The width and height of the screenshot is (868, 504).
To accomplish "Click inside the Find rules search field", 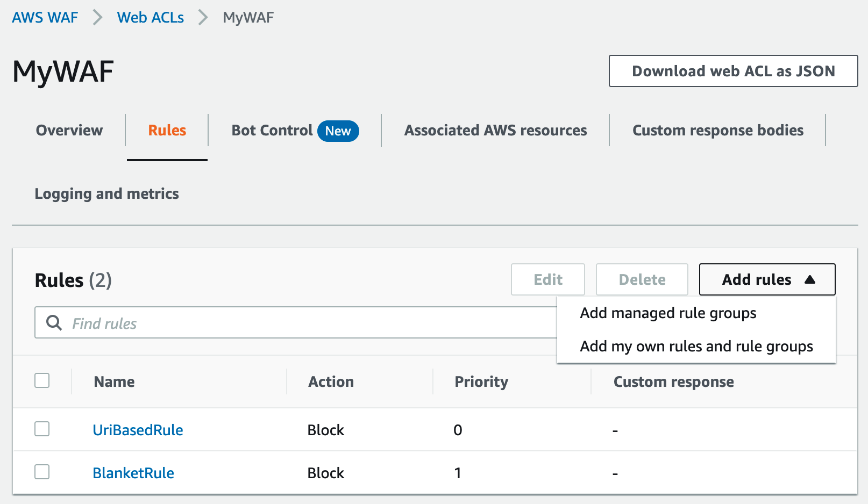I will click(215, 322).
